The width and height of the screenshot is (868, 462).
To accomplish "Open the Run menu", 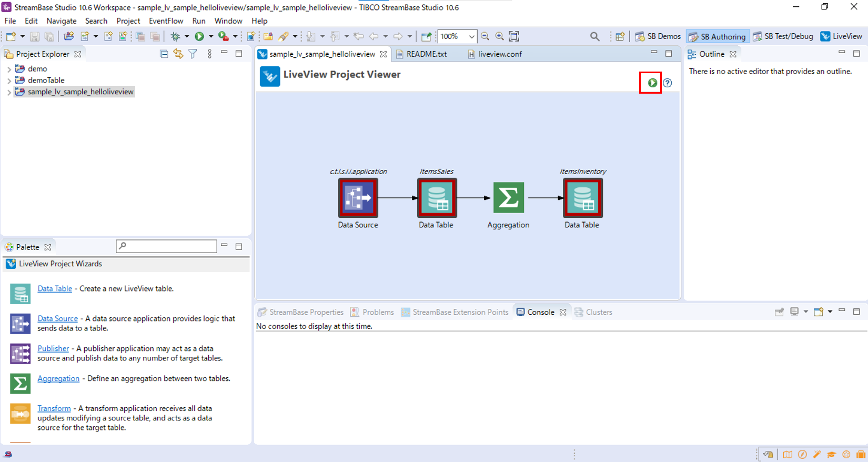I will coord(199,21).
